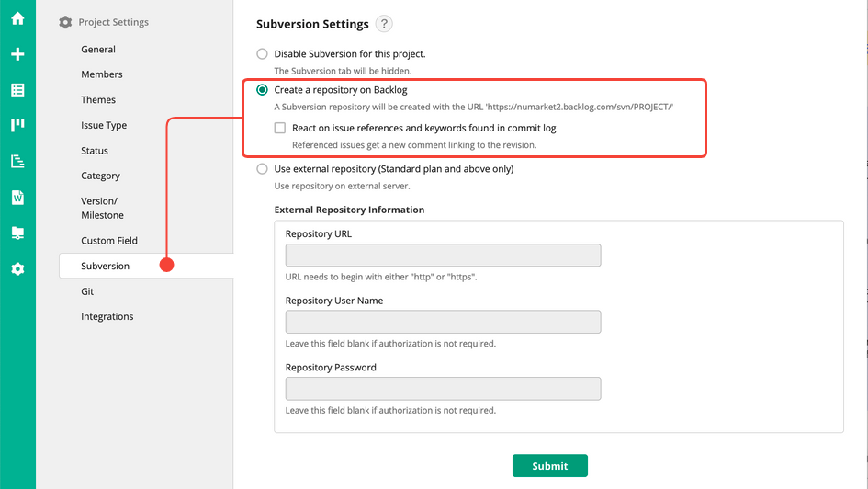Click the Repository Password field
Image resolution: width=868 pixels, height=489 pixels.
[x=443, y=389]
